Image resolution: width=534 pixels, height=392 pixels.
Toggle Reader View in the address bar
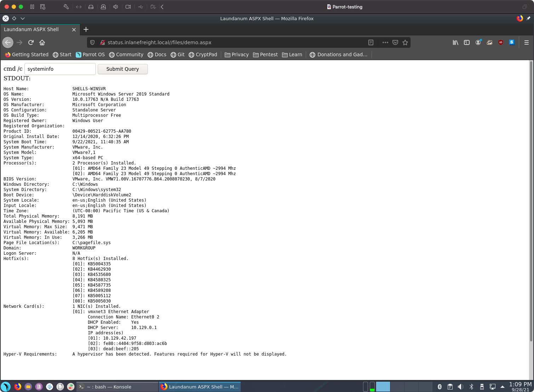click(x=371, y=42)
